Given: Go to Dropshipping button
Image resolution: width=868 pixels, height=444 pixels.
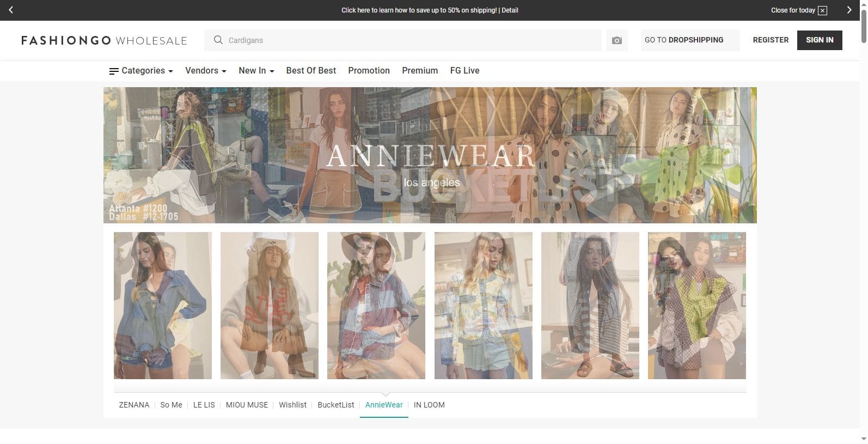Looking at the screenshot, I should pyautogui.click(x=690, y=40).
